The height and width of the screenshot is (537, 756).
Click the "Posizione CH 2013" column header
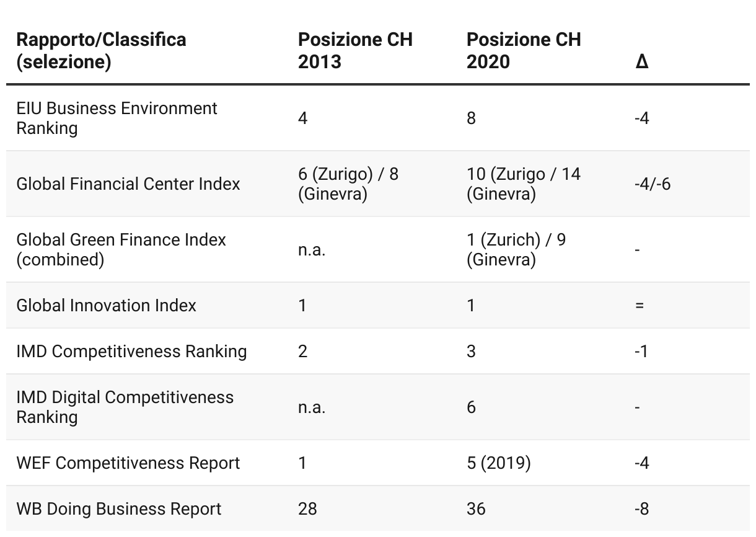click(355, 51)
